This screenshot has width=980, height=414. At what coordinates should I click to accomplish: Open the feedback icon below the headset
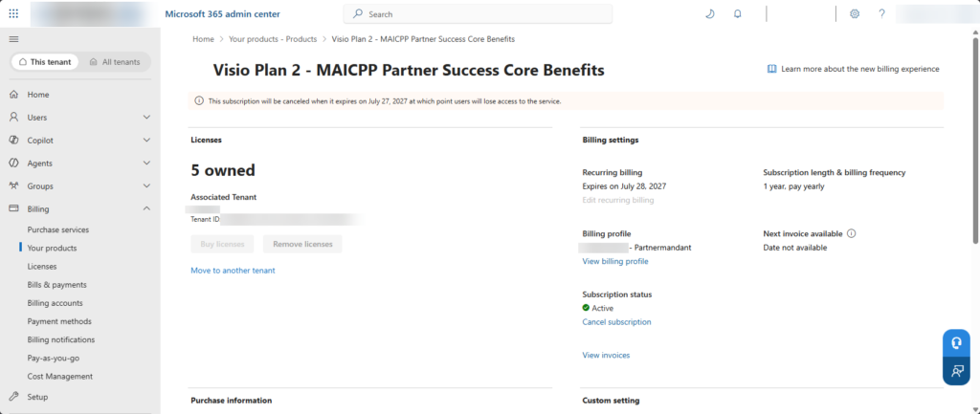tap(956, 371)
